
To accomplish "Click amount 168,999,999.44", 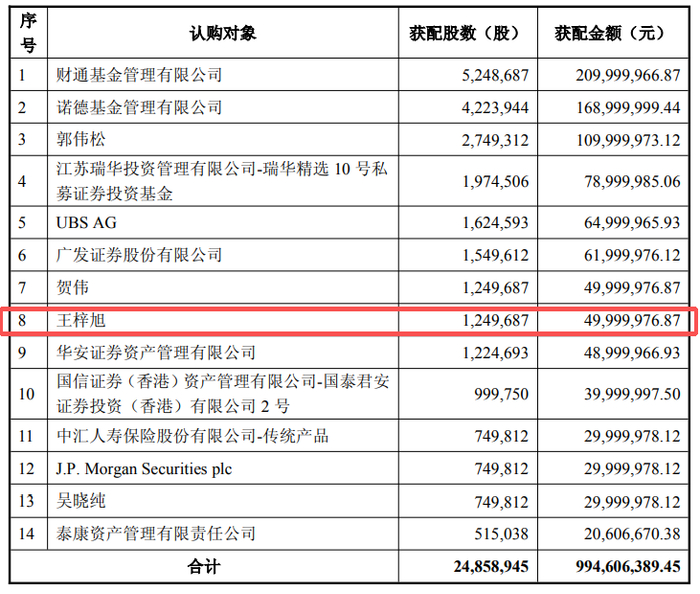I will 628,108.
